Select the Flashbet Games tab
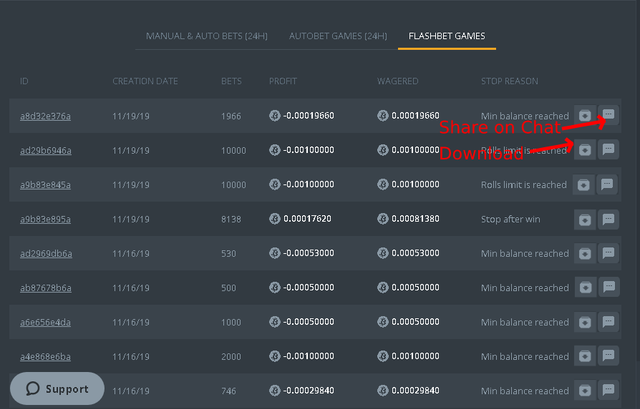Image resolution: width=640 pixels, height=409 pixels. pos(447,36)
